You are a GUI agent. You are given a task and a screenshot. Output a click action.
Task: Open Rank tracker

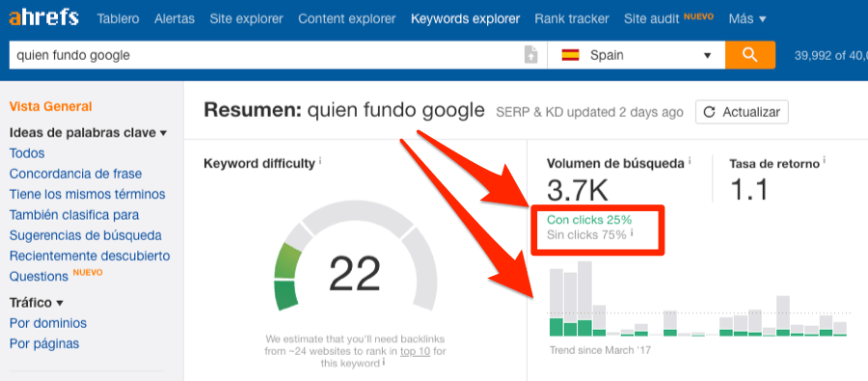coord(572,19)
